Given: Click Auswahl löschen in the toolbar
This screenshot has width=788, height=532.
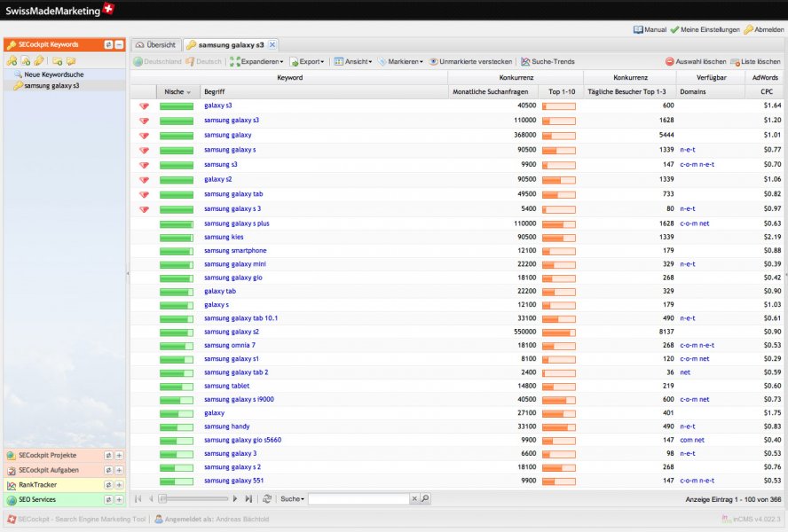Looking at the screenshot, I should coord(696,62).
